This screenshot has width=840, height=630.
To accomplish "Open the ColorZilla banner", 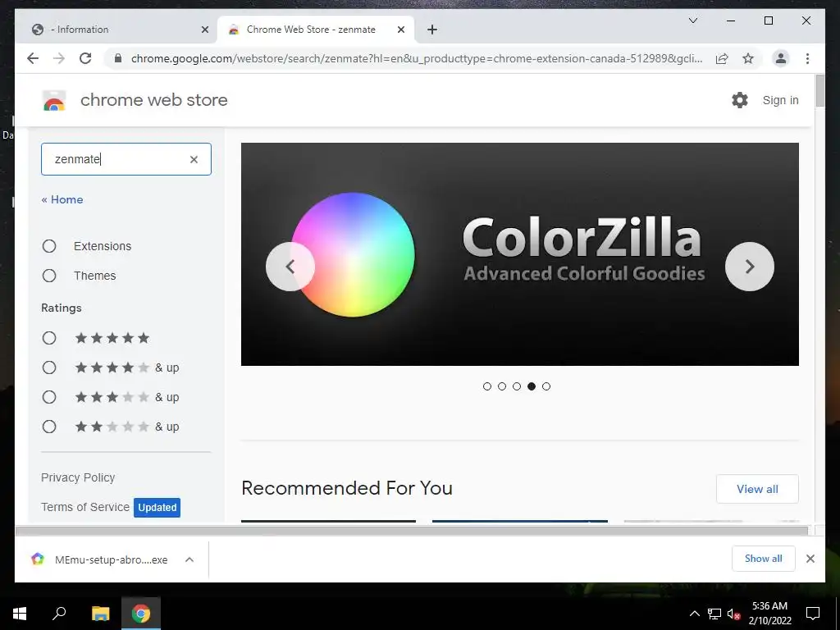I will (x=519, y=254).
